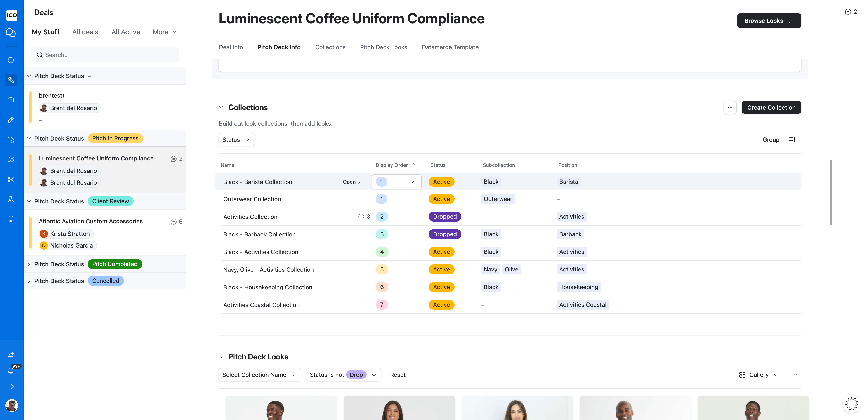868x420 pixels.
Task: Click the selected deals tool icon in sidebar
Action: pyautogui.click(x=11, y=80)
